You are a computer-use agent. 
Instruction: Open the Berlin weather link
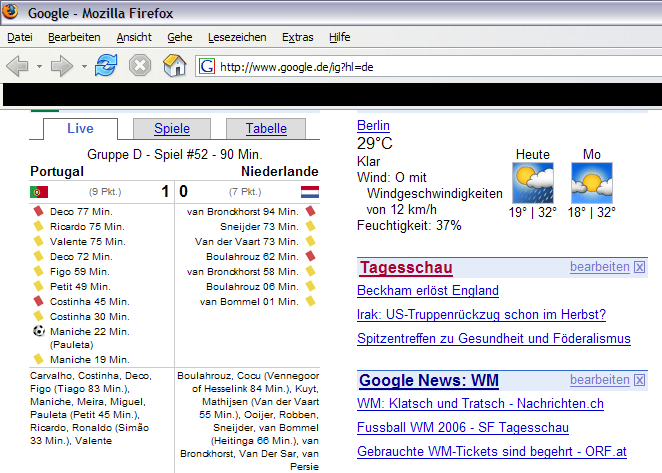[373, 125]
